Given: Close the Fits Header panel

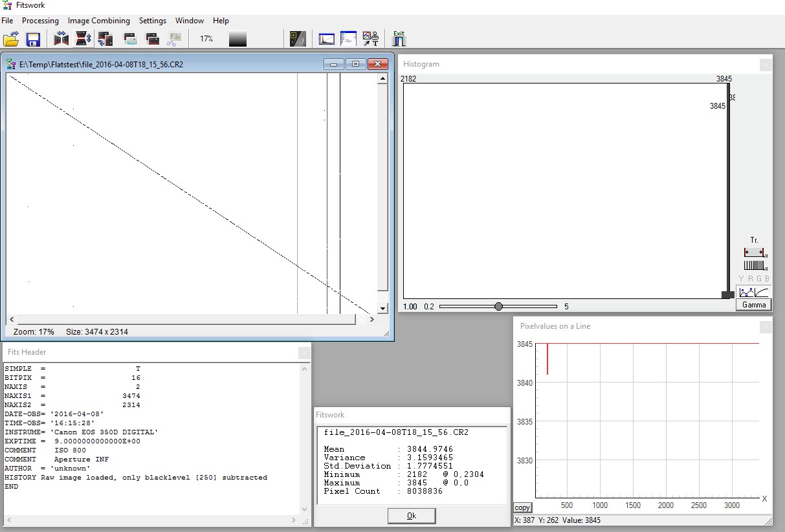Looking at the screenshot, I should [304, 353].
